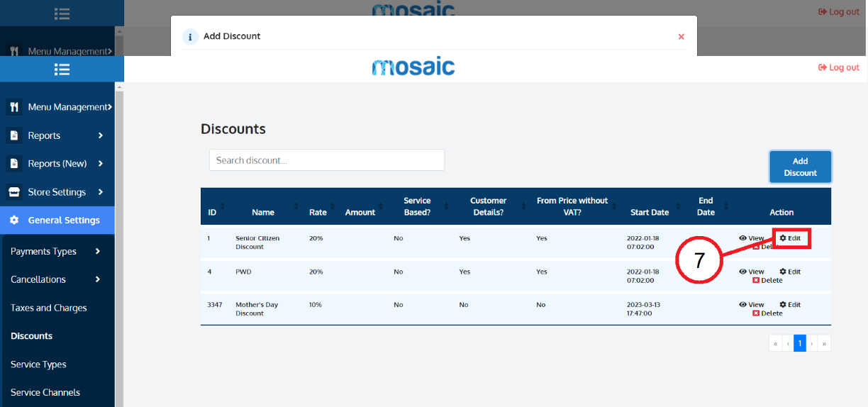View the Senior Citizen Discount entry
Viewport: 868px width, 407px height.
click(x=752, y=238)
